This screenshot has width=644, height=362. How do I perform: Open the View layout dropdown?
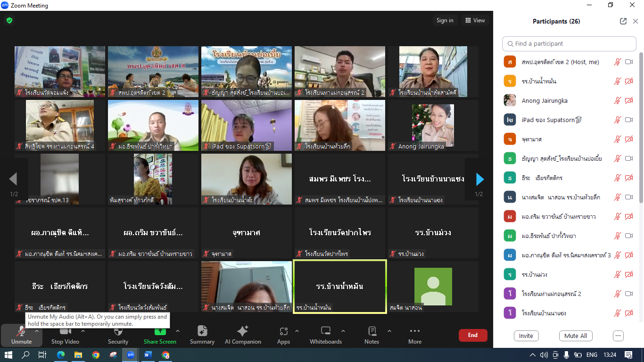475,20
